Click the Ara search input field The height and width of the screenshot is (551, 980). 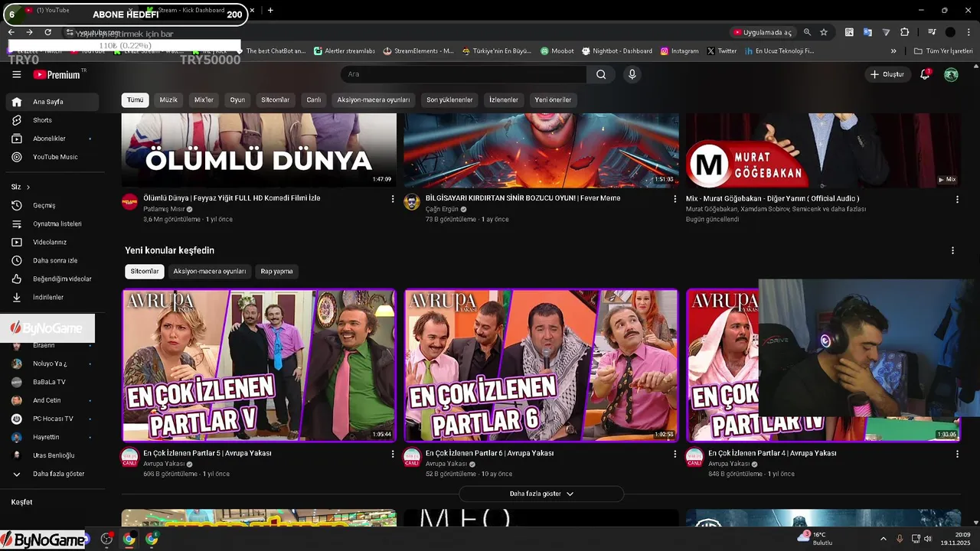(x=463, y=74)
